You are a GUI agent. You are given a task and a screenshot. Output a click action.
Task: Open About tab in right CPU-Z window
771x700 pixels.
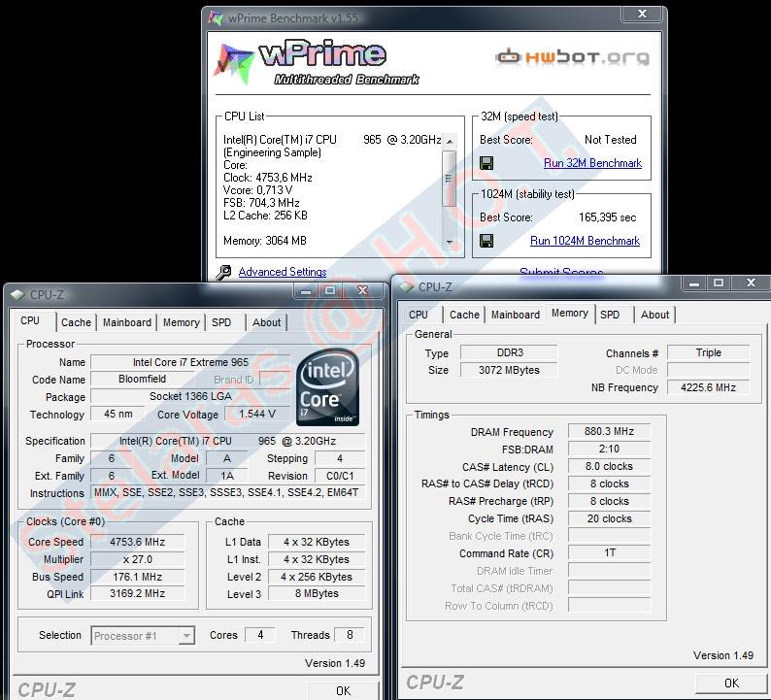click(x=654, y=315)
